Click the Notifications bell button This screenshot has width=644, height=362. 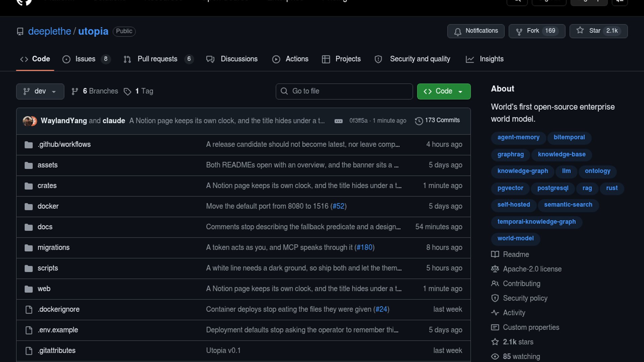point(476,31)
